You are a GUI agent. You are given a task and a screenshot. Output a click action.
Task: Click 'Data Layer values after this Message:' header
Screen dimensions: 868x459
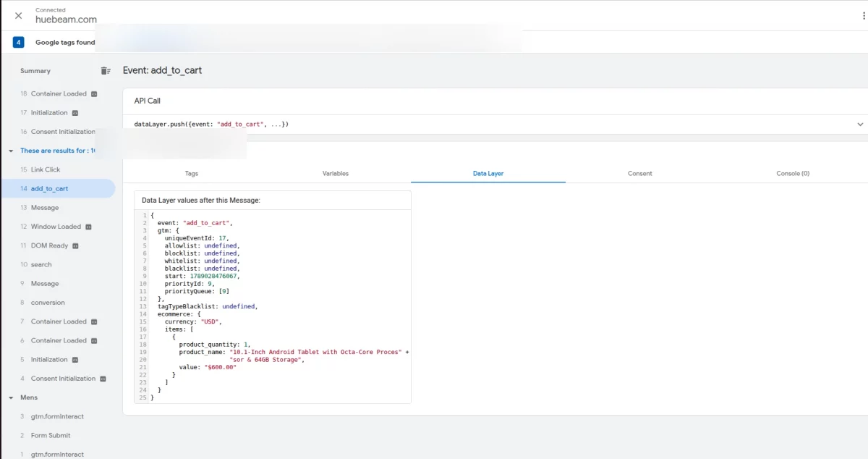(201, 200)
